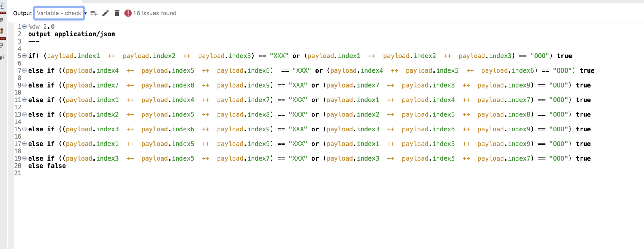Viewport: 644px width, 249px height.
Task: Click the orange grid icon in left sidebar
Action: [2, 31]
